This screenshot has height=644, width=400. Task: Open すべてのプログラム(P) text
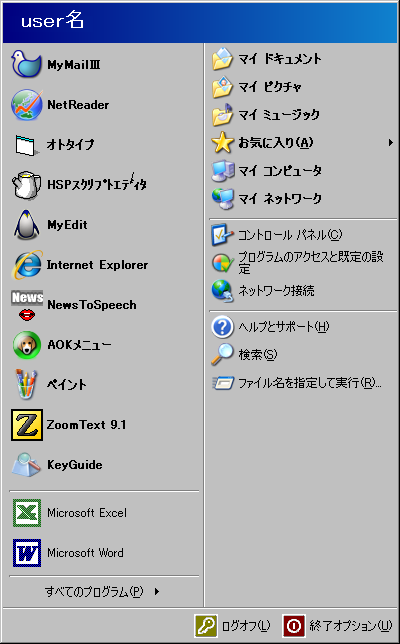[x=94, y=592]
